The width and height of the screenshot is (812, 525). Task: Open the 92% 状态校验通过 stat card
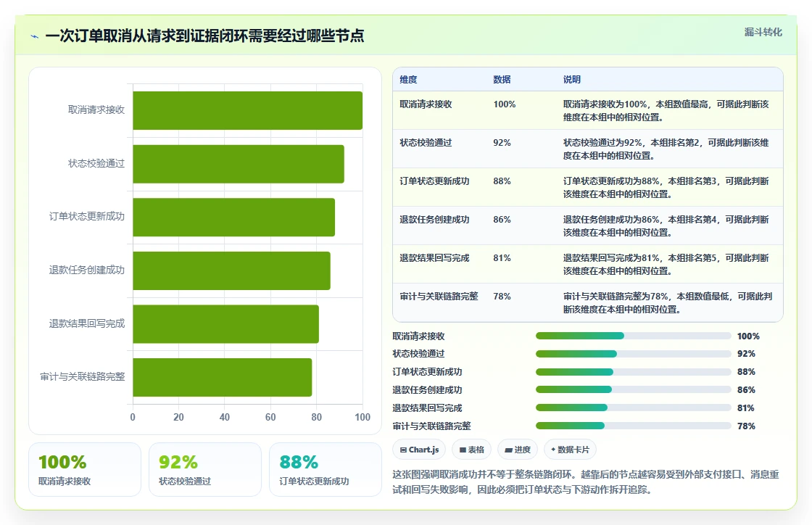point(205,470)
